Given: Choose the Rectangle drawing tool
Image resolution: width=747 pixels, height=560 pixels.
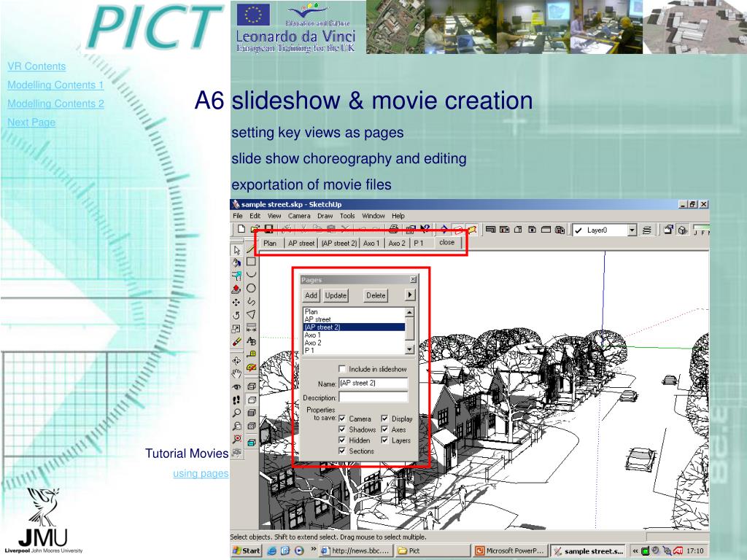Looking at the screenshot, I should click(x=251, y=262).
